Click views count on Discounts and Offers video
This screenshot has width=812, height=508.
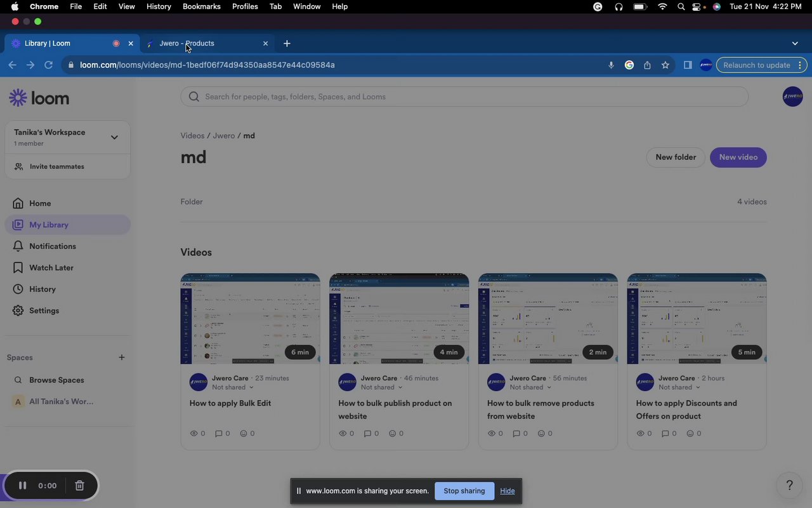pos(643,434)
